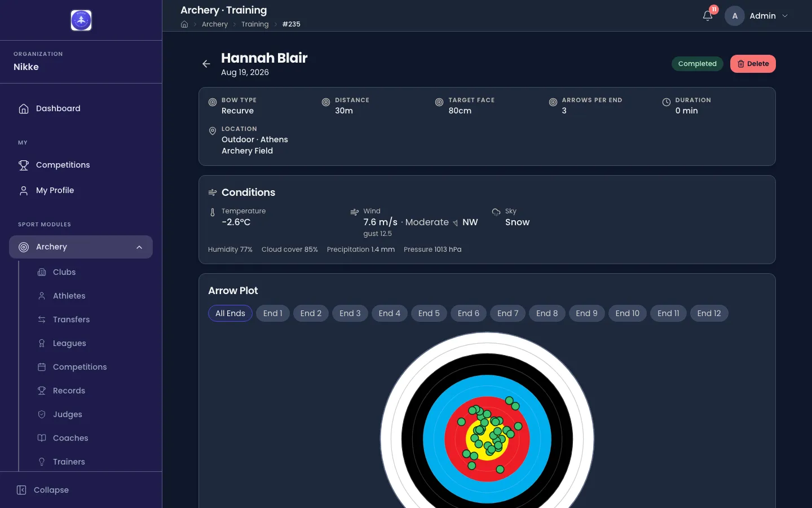Select the All Ends filter
812x508 pixels.
tap(230, 313)
